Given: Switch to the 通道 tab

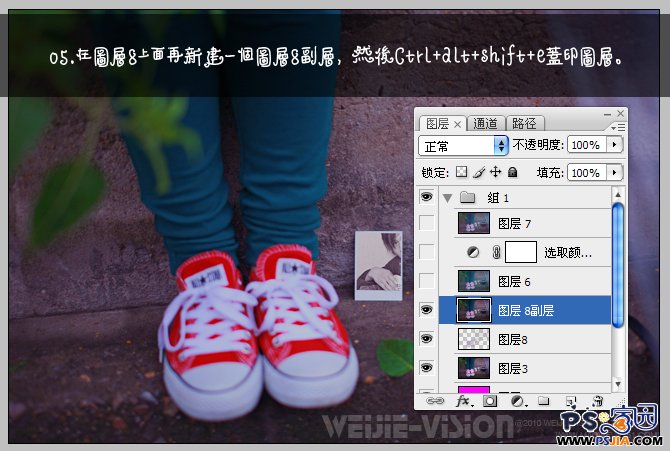Looking at the screenshot, I should coord(485,123).
